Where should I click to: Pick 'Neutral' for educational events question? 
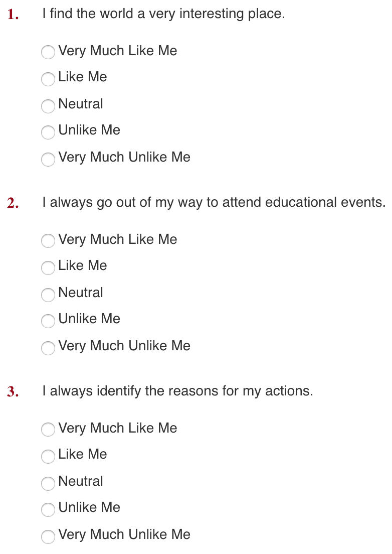pyautogui.click(x=48, y=294)
